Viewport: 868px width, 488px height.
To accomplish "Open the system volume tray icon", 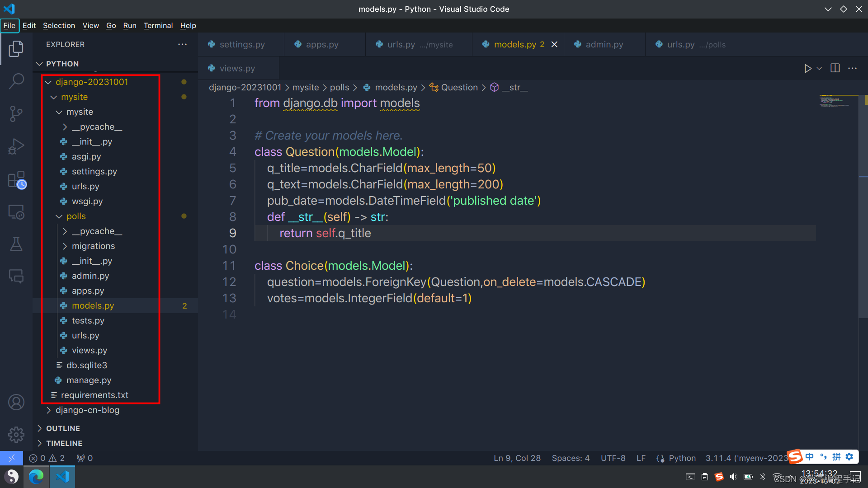I will [x=733, y=477].
